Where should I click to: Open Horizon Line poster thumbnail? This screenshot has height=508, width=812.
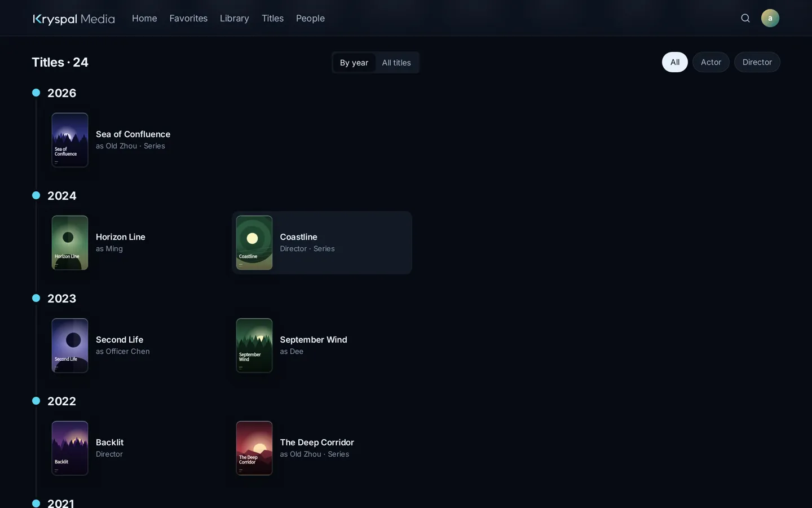click(x=70, y=243)
